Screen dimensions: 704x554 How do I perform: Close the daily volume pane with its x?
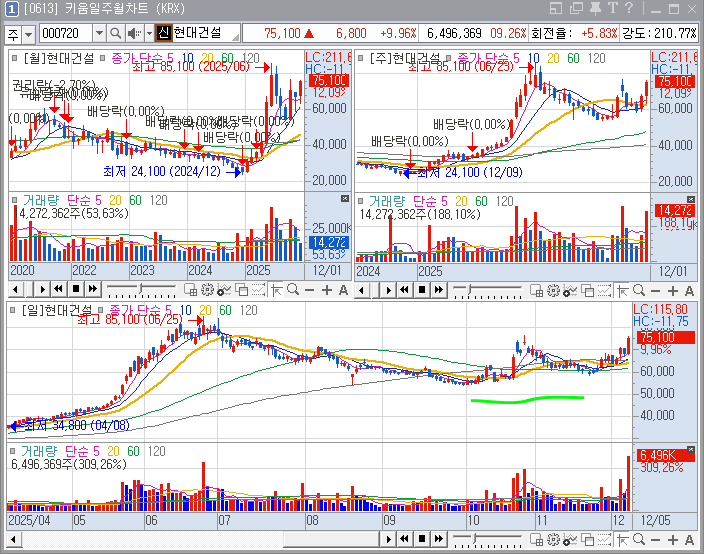(691, 449)
